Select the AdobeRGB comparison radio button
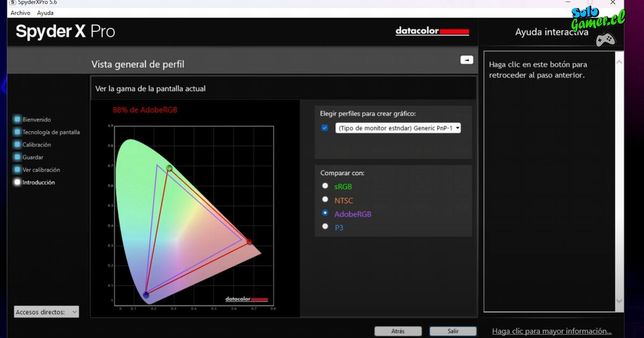644x338 pixels. [x=325, y=213]
